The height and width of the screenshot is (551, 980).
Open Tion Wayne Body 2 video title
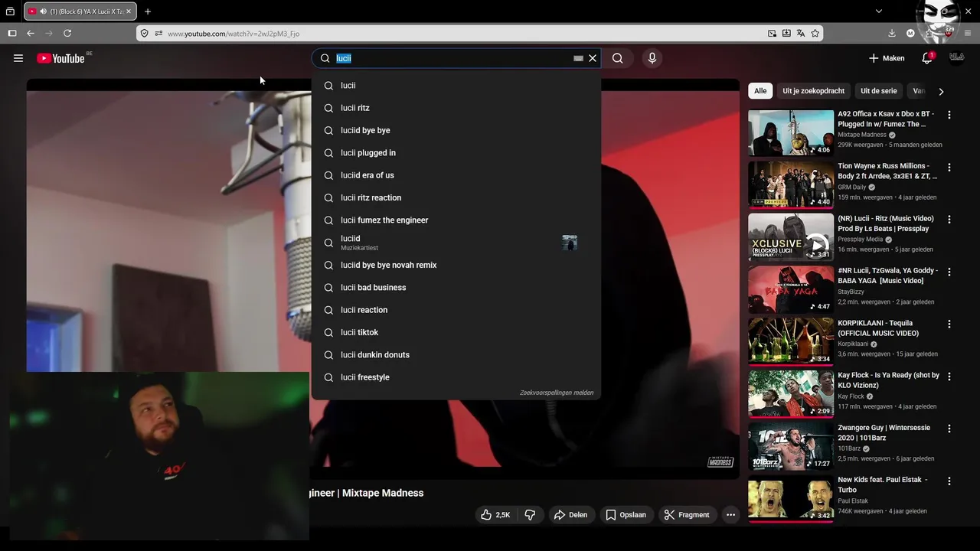pos(887,171)
